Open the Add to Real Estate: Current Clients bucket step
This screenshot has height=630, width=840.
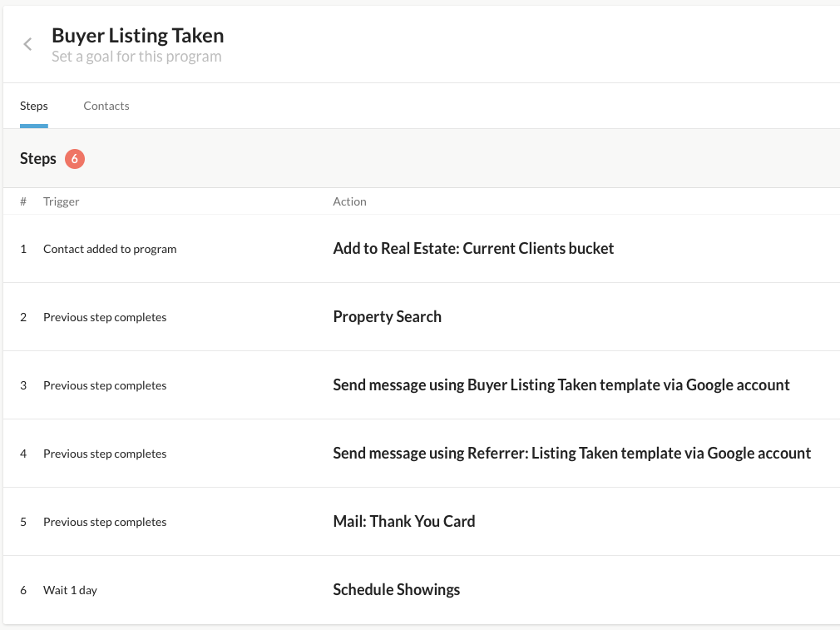(x=473, y=248)
